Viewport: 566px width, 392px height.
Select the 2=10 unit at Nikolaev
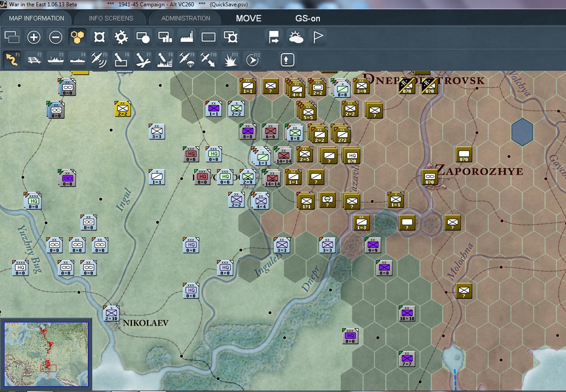pos(111,313)
